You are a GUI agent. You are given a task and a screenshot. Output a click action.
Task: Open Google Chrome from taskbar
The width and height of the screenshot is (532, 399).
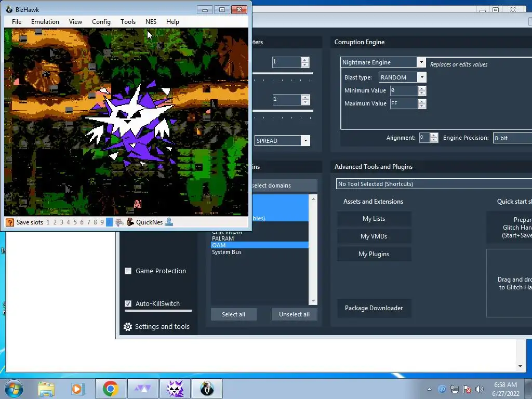pyautogui.click(x=110, y=389)
